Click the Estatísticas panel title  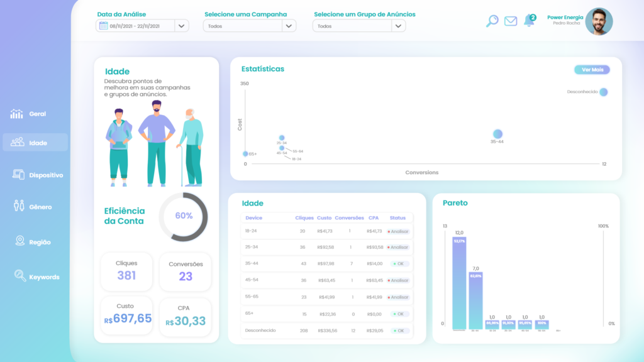pyautogui.click(x=263, y=69)
